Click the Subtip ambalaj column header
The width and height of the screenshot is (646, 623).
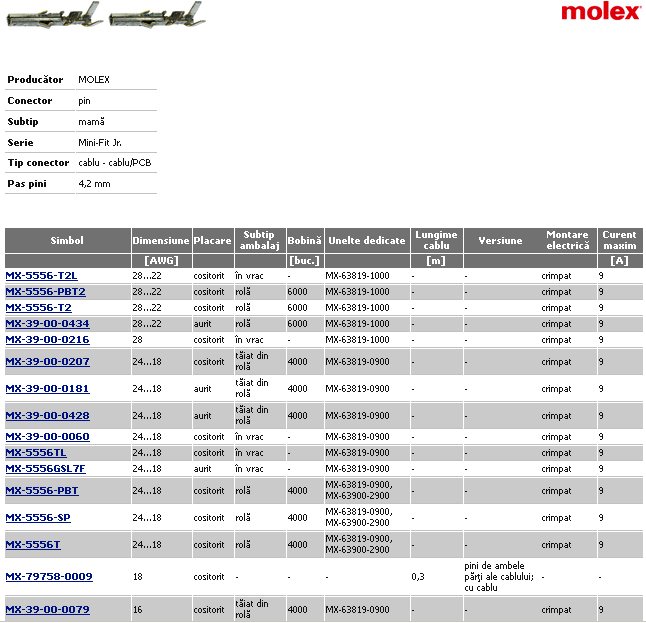260,241
